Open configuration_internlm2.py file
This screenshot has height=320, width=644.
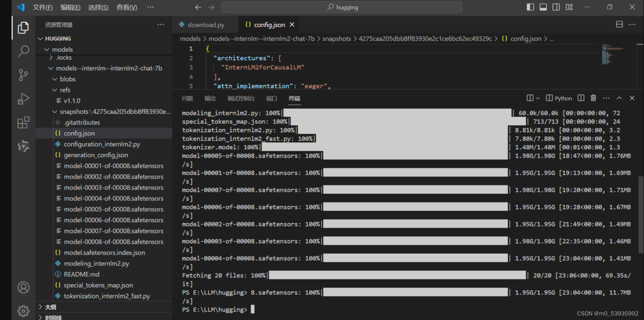tap(104, 144)
